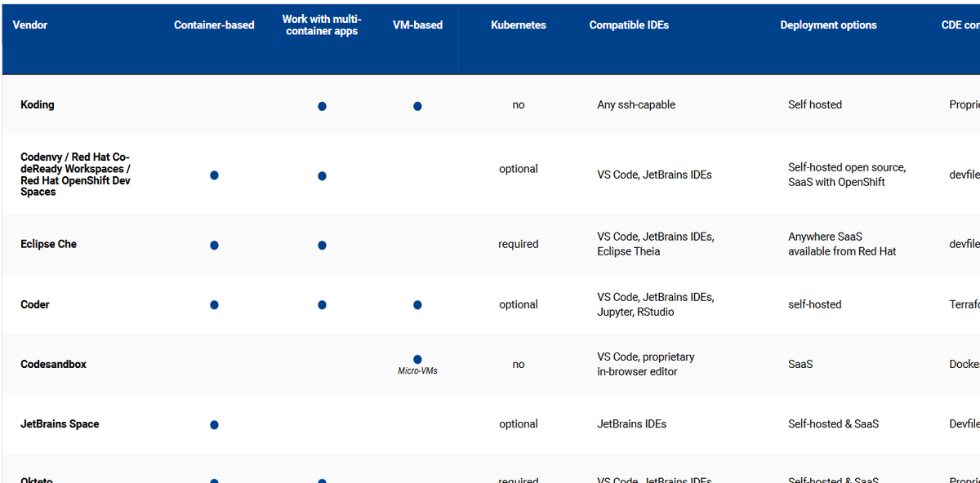Select 'Any ssh-capable' in Koding row

[636, 104]
